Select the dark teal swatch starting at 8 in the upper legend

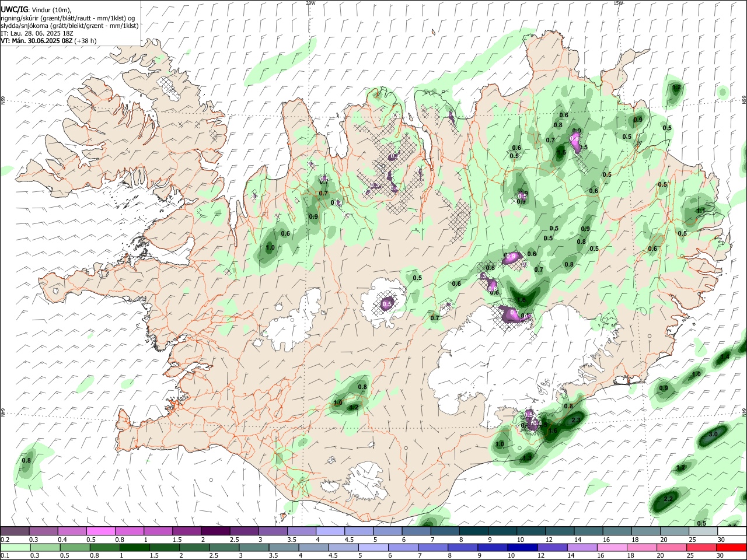[473, 531]
